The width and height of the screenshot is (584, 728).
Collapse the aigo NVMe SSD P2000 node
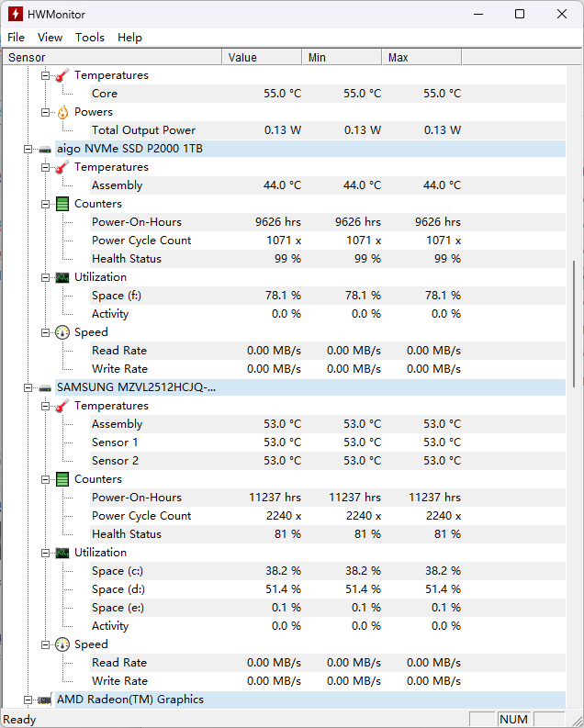click(28, 149)
